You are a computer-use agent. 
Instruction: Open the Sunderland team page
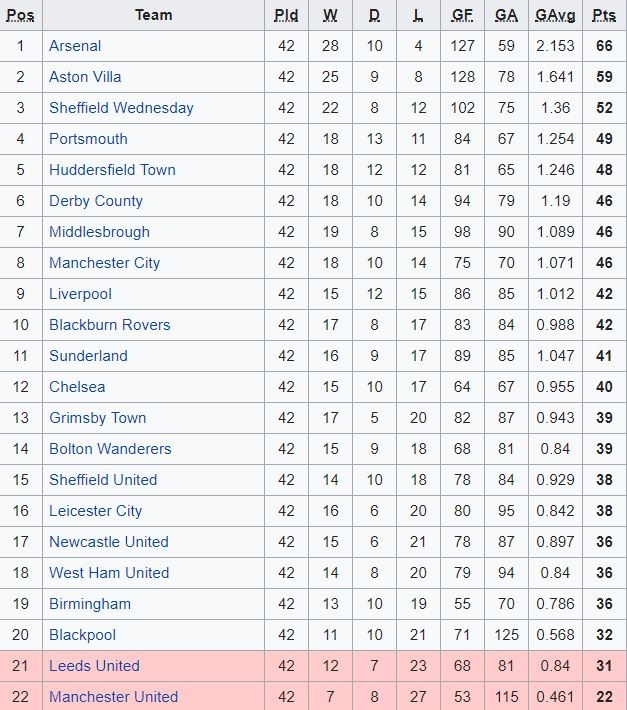pos(88,356)
